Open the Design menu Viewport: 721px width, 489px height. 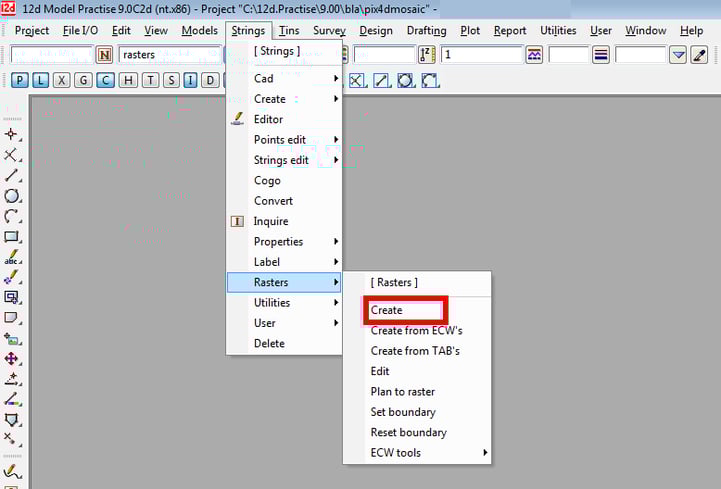pyautogui.click(x=376, y=31)
